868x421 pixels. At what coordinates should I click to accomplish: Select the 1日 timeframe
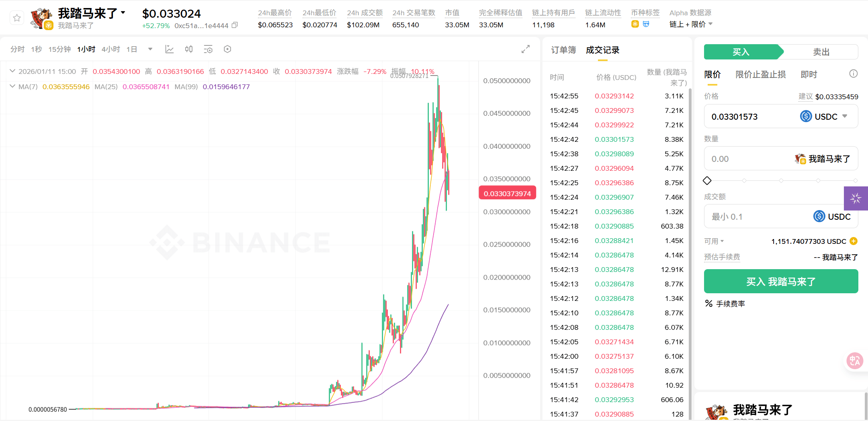point(132,49)
